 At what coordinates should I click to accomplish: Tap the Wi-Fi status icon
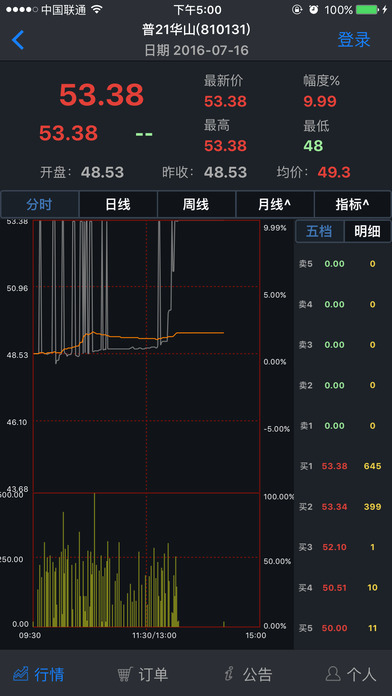coord(96,9)
